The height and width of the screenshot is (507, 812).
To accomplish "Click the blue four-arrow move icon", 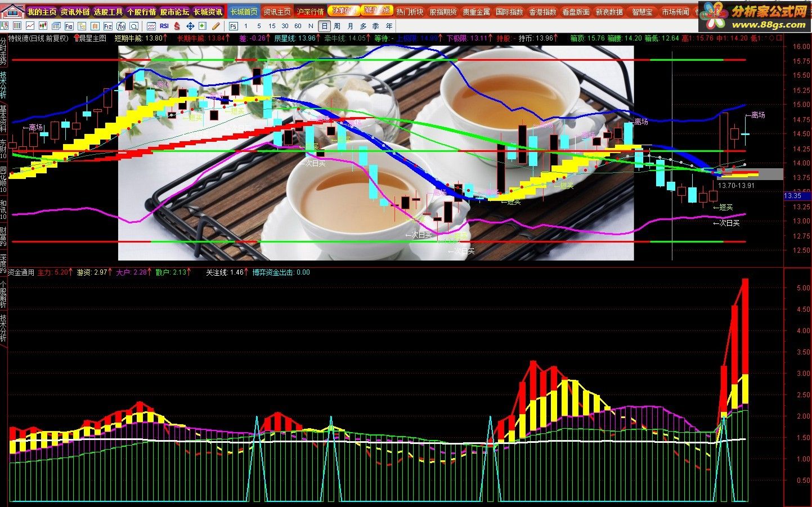I will click(x=190, y=26).
